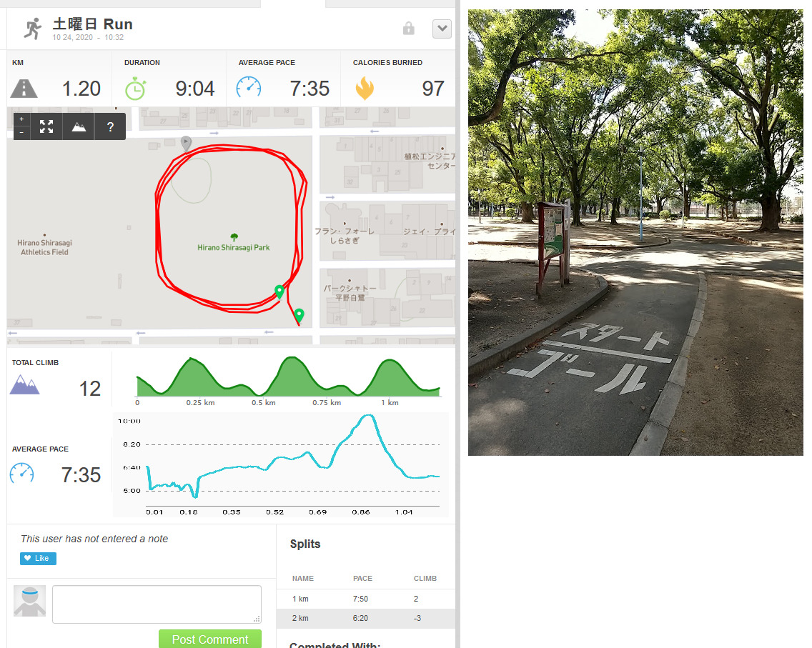Like this run activity

(39, 559)
